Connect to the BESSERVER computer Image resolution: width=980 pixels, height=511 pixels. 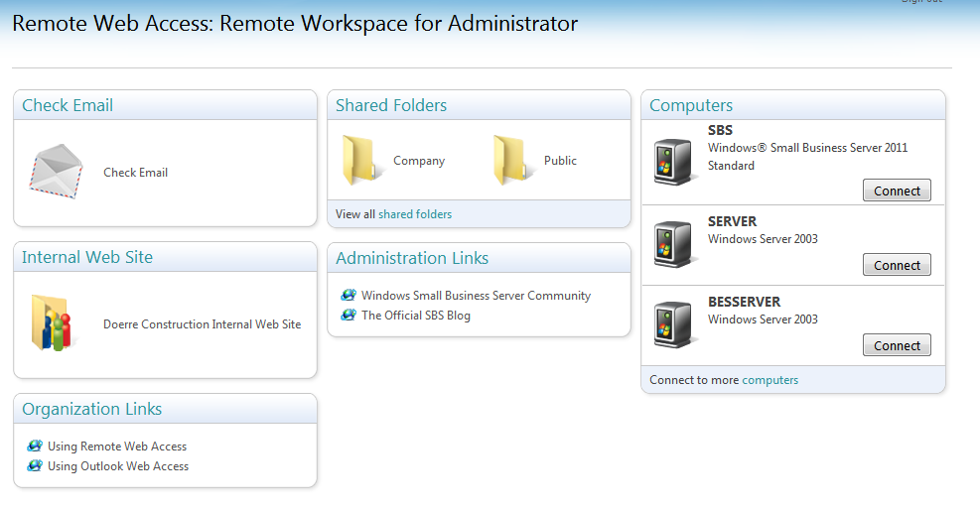(897, 345)
